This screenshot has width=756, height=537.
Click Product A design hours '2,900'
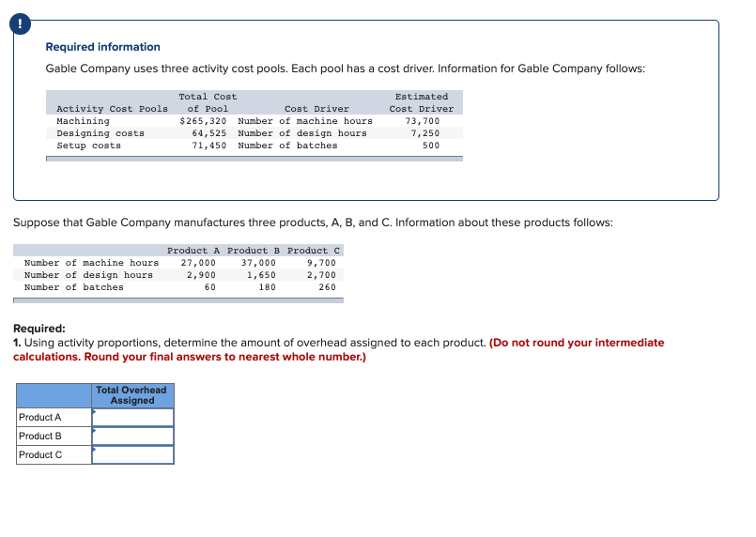(x=202, y=275)
